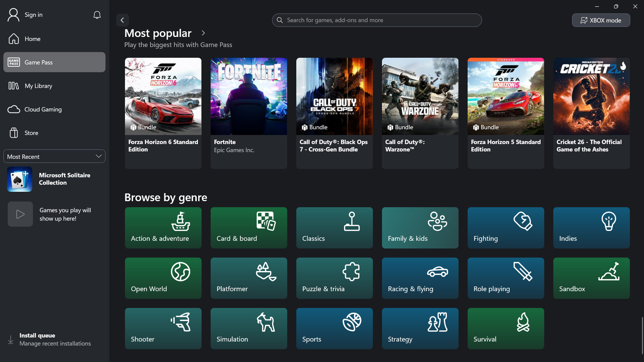The width and height of the screenshot is (644, 362).
Task: Click the play placeholder icon in sidebar
Action: 20,214
